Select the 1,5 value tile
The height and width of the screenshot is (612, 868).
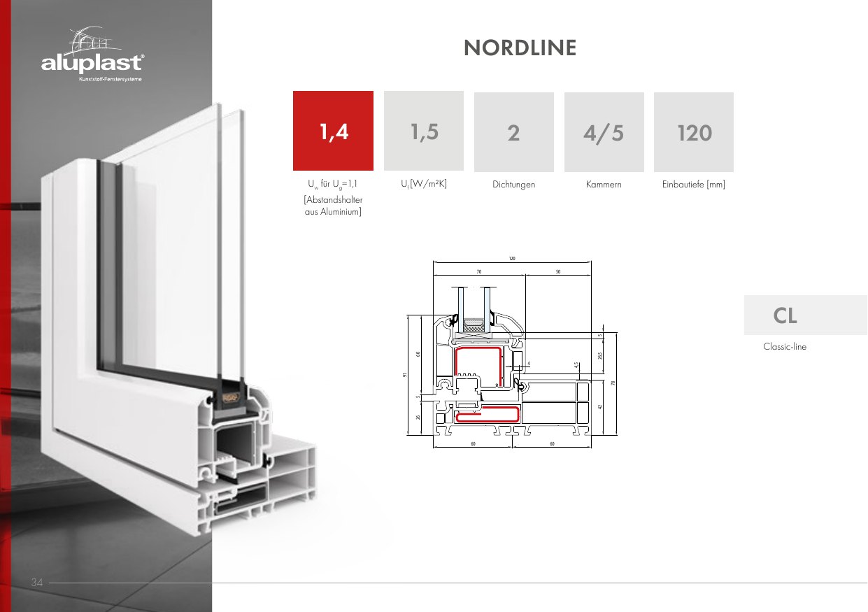click(x=424, y=131)
